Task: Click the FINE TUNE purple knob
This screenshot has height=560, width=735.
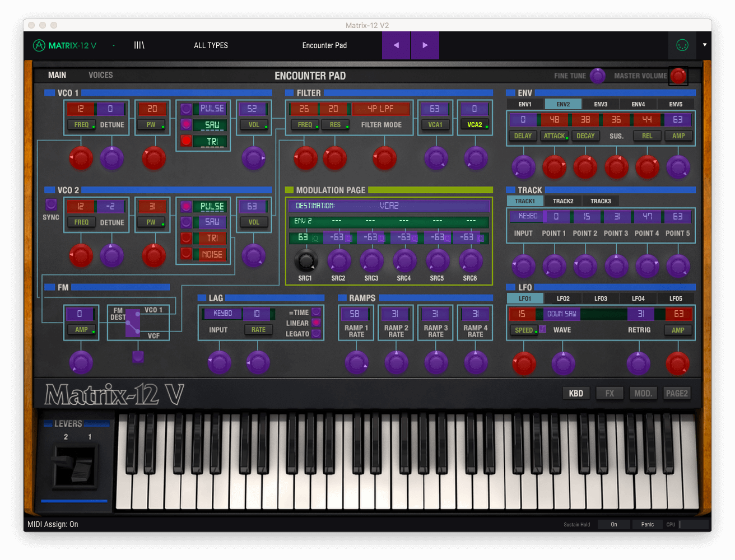Action: [x=598, y=76]
